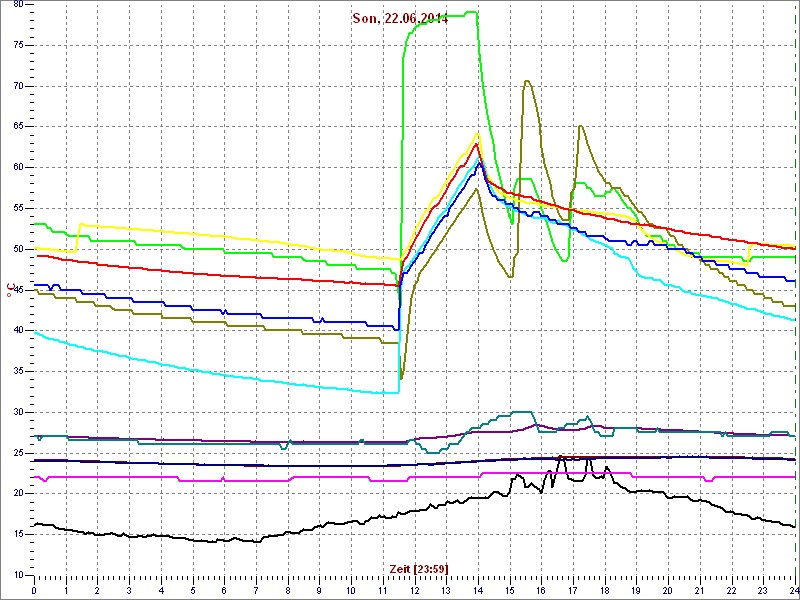Click hour 11 on the time axis
Image resolution: width=800 pixels, height=600 pixels.
point(383,591)
